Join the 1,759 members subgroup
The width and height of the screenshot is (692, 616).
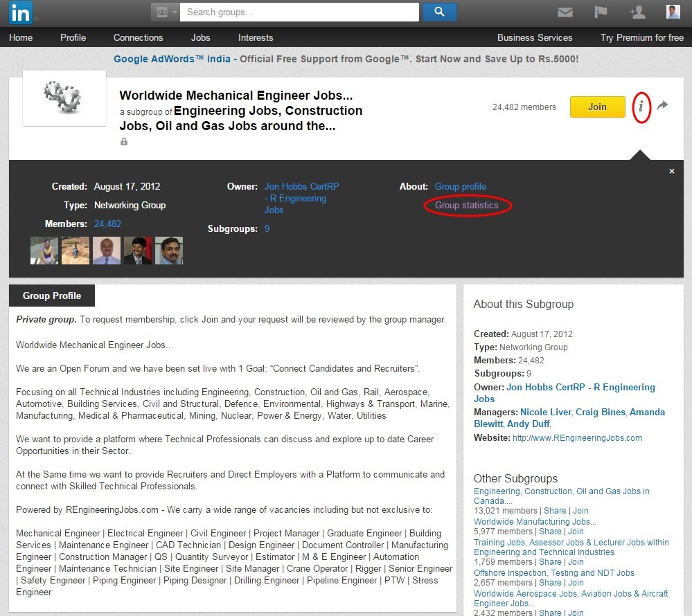point(576,562)
